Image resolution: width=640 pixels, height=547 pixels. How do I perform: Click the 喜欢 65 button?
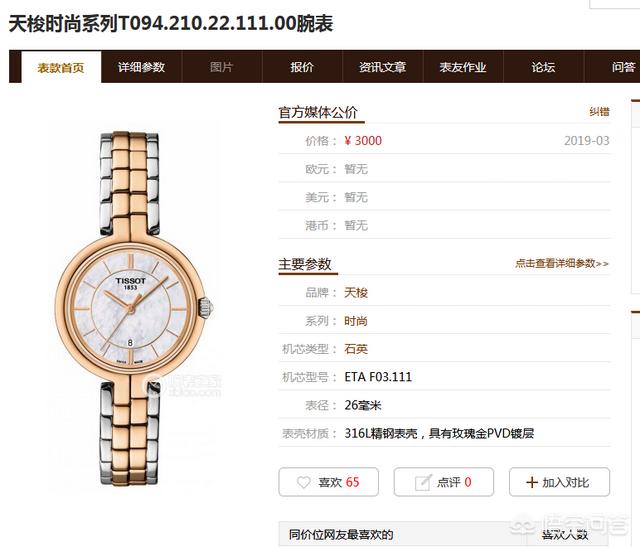(x=329, y=482)
